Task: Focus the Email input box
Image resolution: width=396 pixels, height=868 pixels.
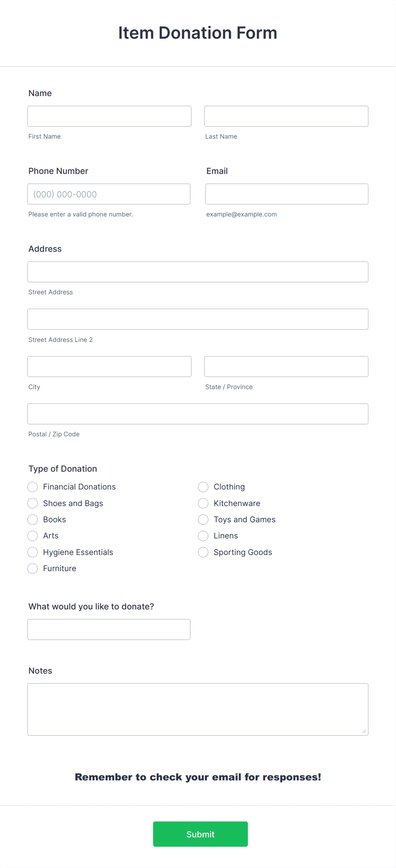Action: [x=287, y=194]
